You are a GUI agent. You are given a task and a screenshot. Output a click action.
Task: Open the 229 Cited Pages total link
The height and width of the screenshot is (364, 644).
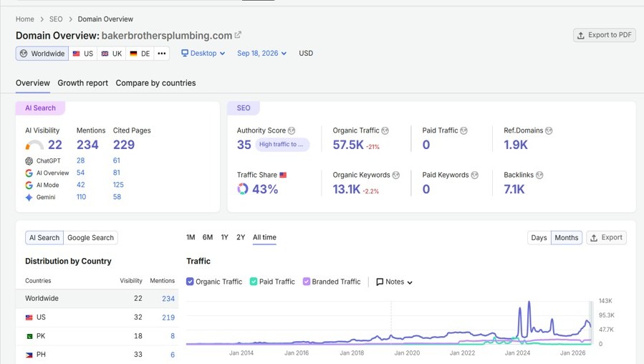click(124, 145)
